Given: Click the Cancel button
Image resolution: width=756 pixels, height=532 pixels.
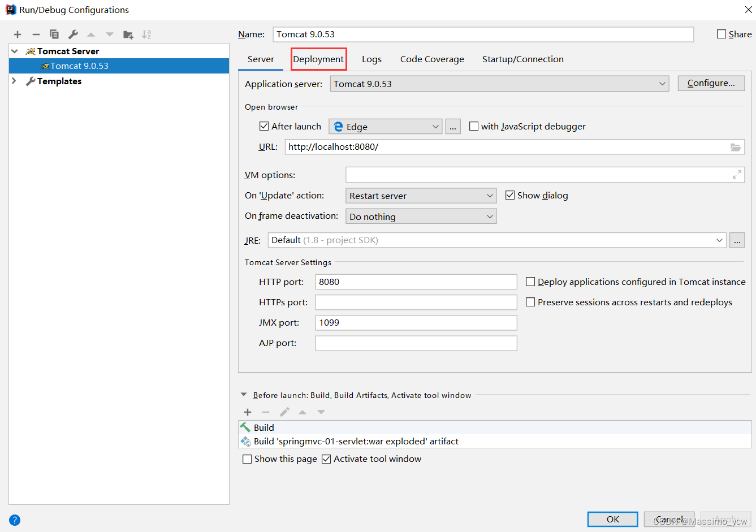Looking at the screenshot, I should click(669, 519).
